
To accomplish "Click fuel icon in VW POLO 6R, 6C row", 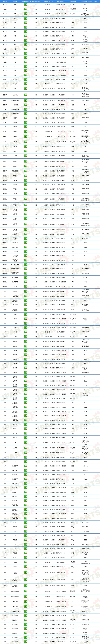I will point(25,562).
